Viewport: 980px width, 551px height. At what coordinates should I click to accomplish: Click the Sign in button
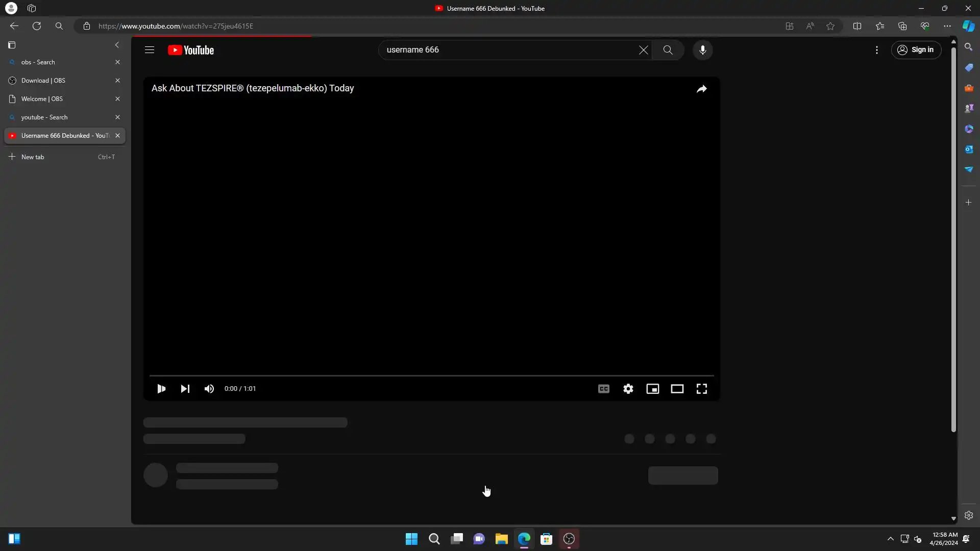coord(916,50)
